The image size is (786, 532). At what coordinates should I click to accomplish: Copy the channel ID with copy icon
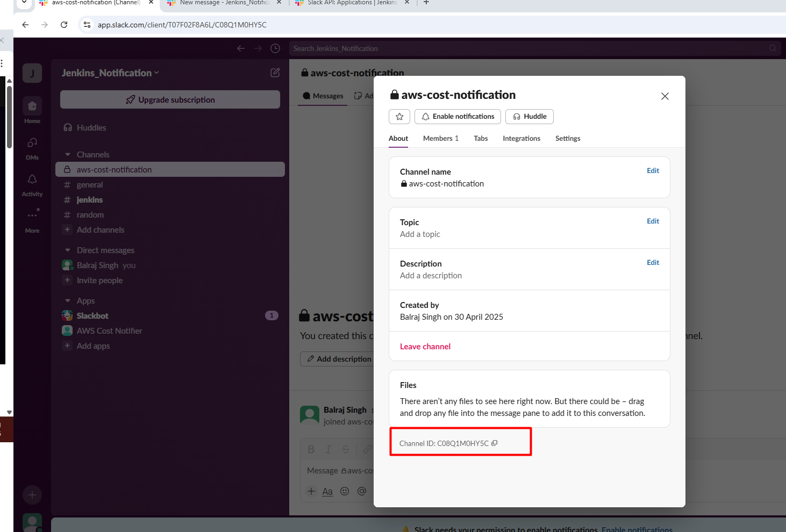tap(495, 443)
